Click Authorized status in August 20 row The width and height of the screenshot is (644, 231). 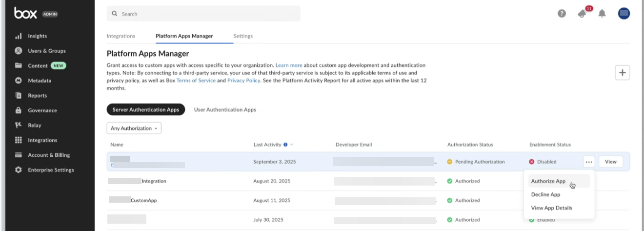tap(467, 181)
